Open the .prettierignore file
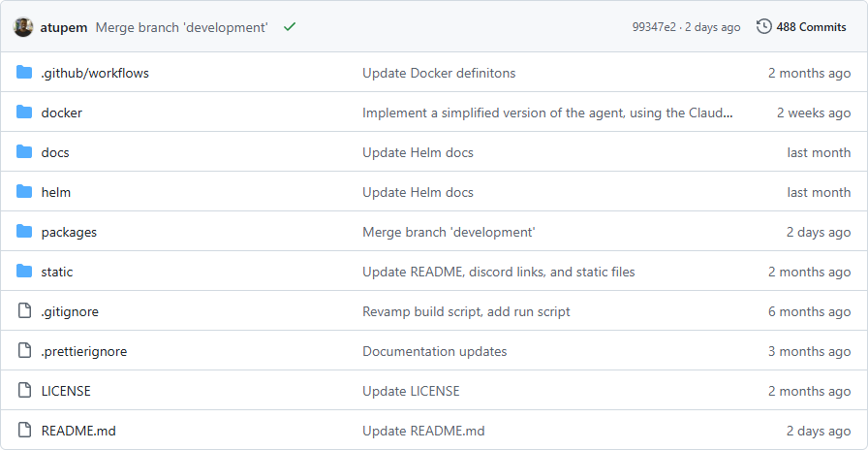The image size is (868, 450). click(x=83, y=351)
